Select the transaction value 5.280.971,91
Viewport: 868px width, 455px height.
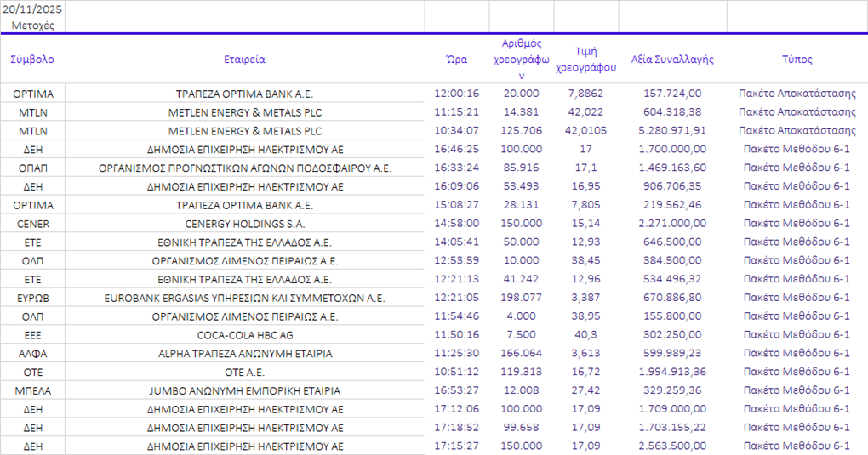click(x=671, y=131)
